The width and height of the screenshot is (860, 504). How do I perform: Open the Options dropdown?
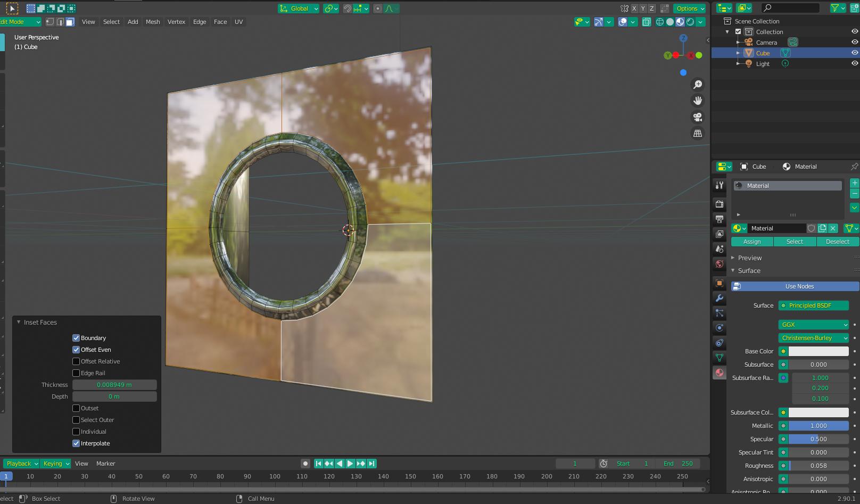[690, 9]
